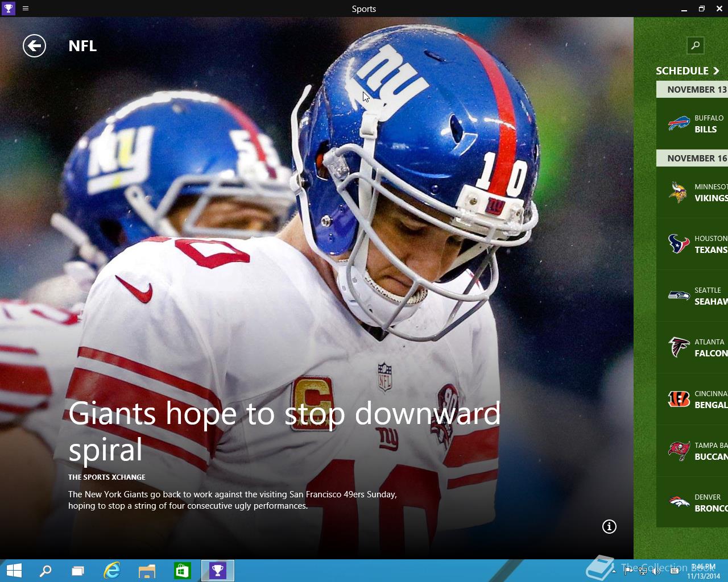Open taskbar Search magnifier
728x582 pixels.
[x=45, y=571]
